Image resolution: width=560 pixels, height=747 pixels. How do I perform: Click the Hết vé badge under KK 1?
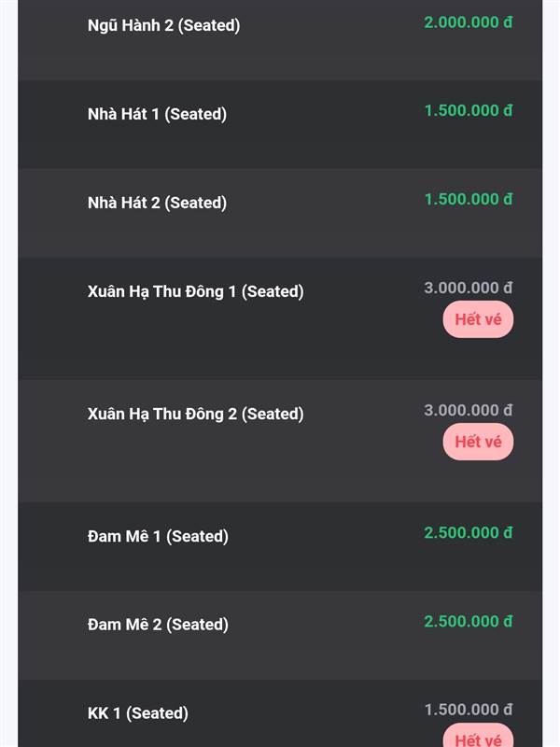pos(478,737)
